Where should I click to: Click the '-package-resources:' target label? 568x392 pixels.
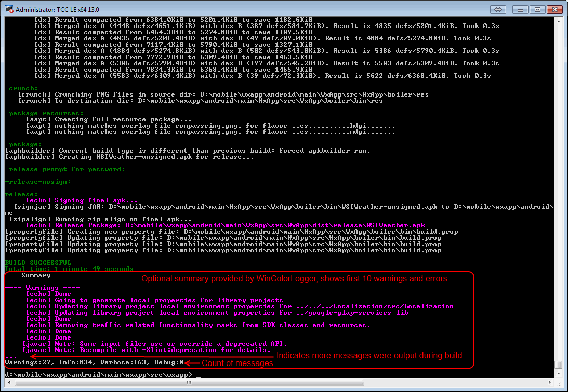tap(44, 113)
